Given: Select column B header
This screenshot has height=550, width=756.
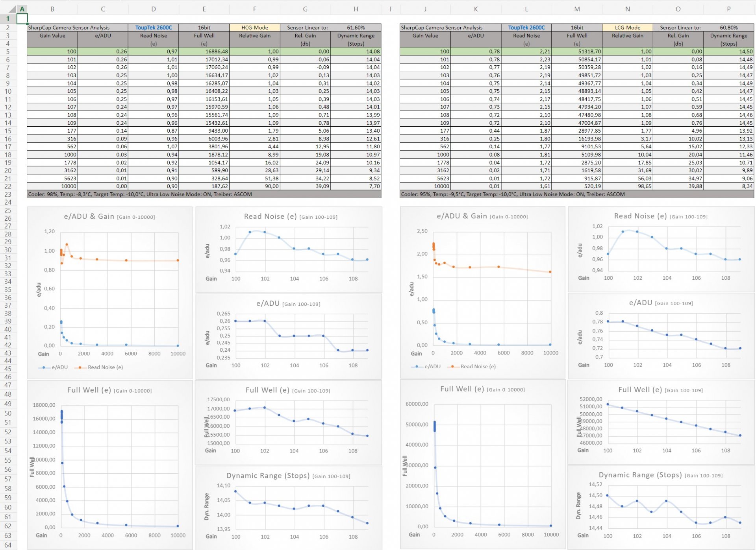Looking at the screenshot, I should click(52, 9).
